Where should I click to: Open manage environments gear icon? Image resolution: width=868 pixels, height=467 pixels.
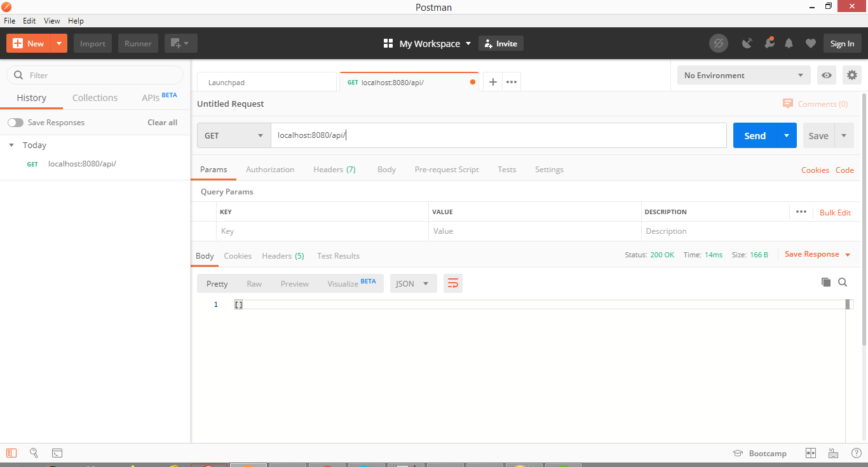852,75
